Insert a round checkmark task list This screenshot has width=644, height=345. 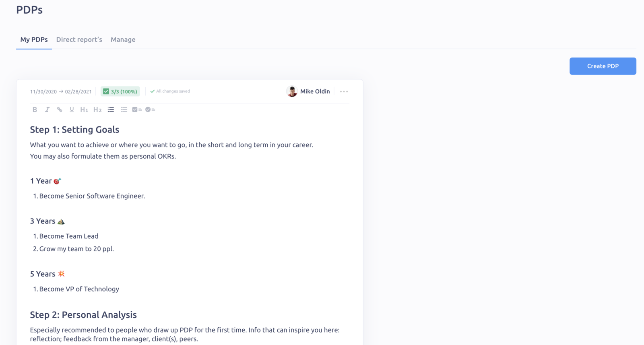[150, 109]
